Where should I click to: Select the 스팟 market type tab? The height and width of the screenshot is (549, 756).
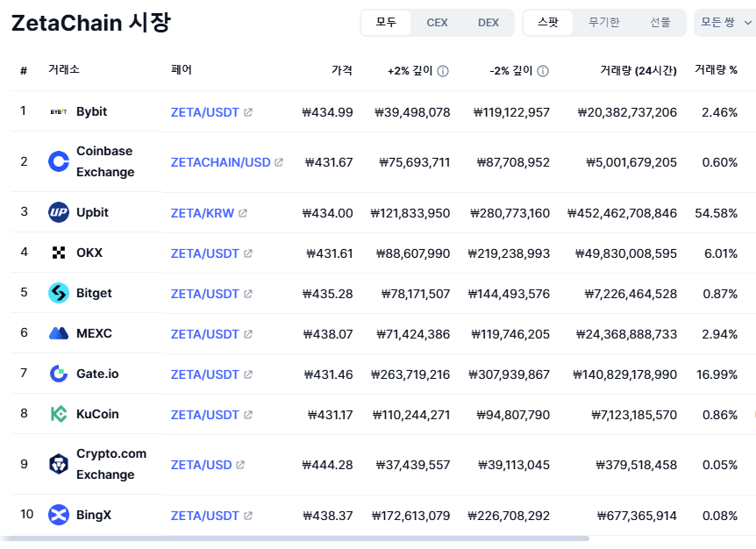(548, 22)
